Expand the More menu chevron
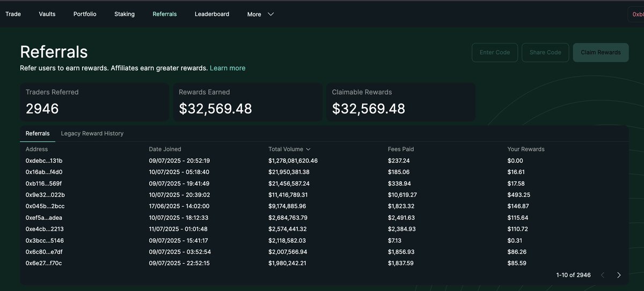644x291 pixels. [x=270, y=14]
